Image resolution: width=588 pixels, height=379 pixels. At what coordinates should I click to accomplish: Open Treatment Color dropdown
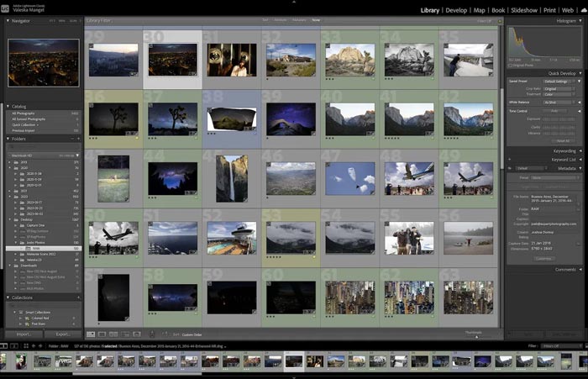(x=559, y=94)
